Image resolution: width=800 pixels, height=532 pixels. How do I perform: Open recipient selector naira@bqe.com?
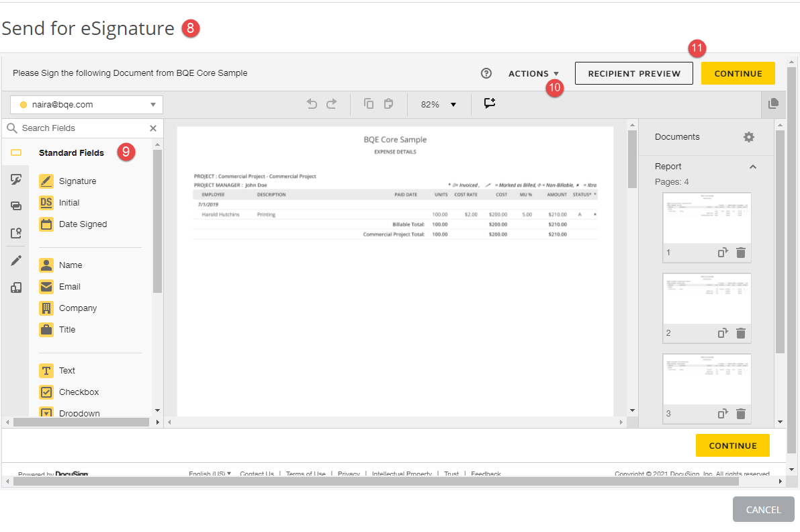pyautogui.click(x=87, y=105)
